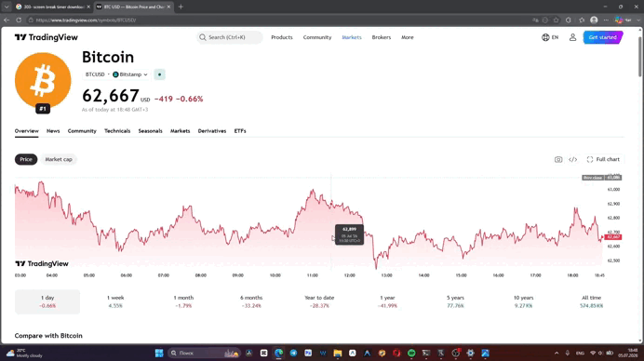Switch to the ETFs tab
This screenshot has height=361, width=644.
pyautogui.click(x=240, y=131)
